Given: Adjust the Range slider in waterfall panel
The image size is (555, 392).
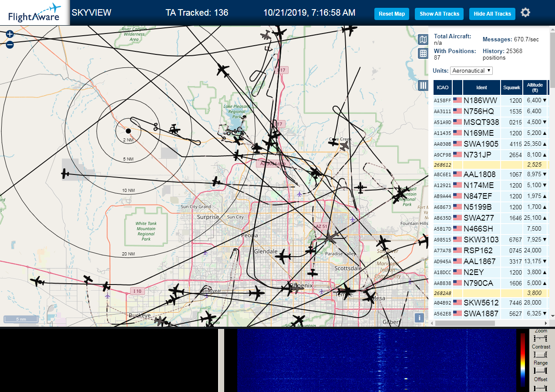Looking at the screenshot, I should (x=540, y=371).
